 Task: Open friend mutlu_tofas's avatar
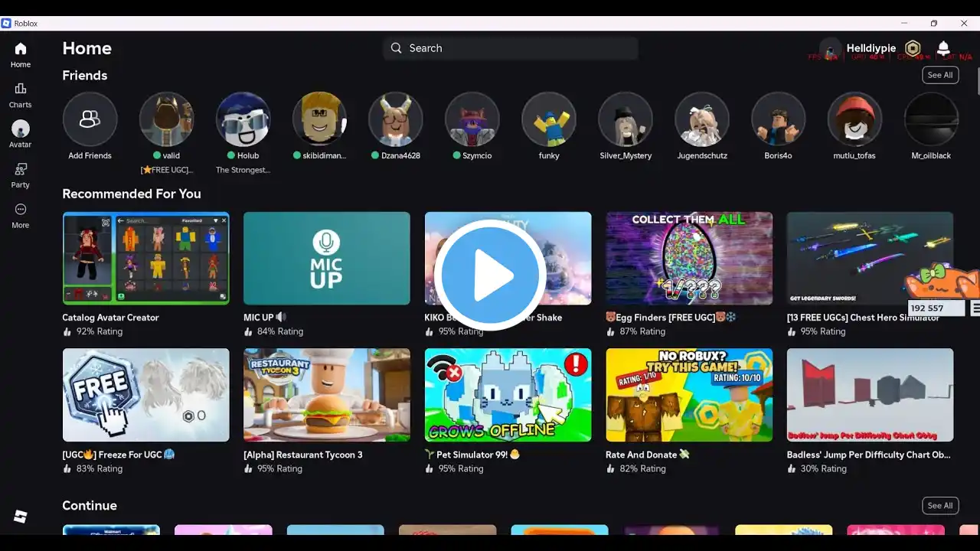[855, 119]
